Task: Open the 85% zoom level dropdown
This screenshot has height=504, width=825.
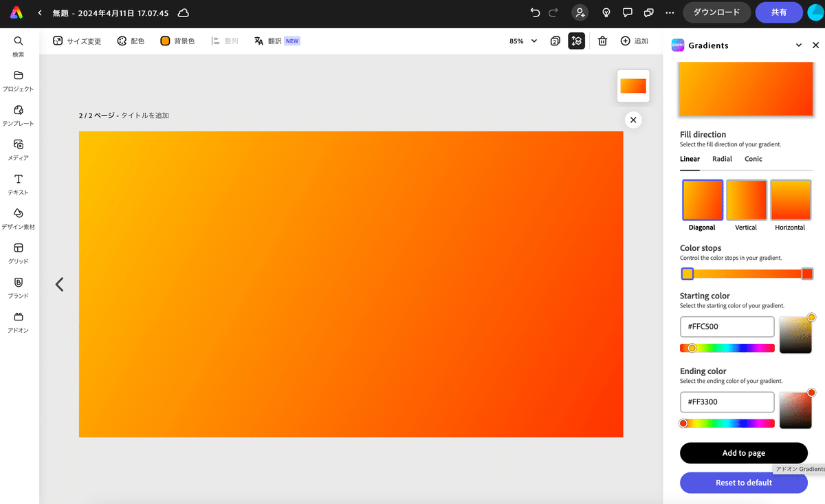Action: tap(522, 41)
